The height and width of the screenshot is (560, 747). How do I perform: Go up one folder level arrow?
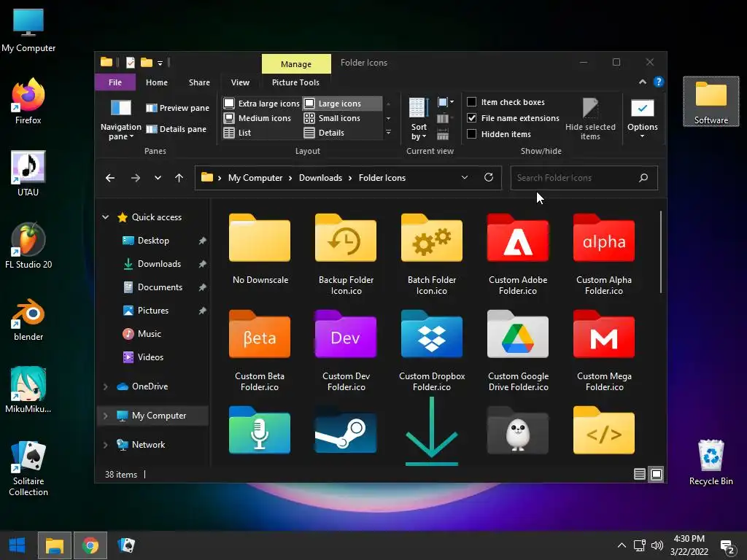[x=179, y=178]
